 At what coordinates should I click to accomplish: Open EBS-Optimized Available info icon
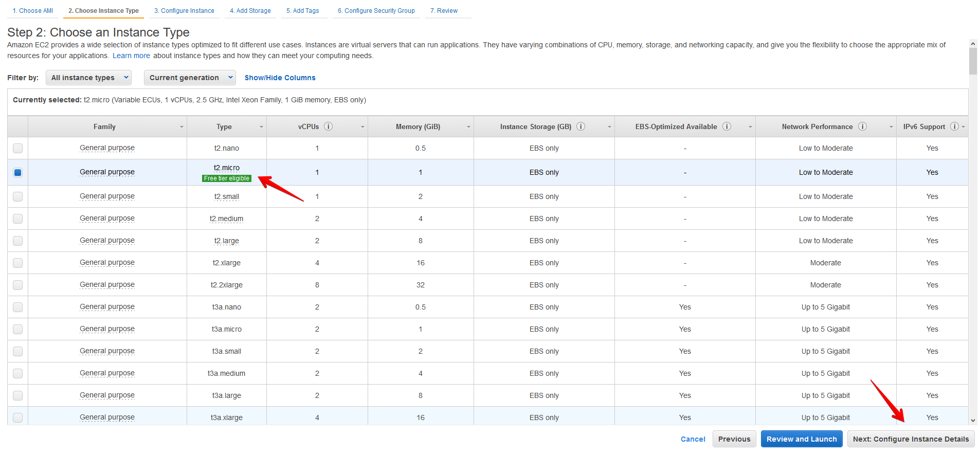click(x=727, y=126)
